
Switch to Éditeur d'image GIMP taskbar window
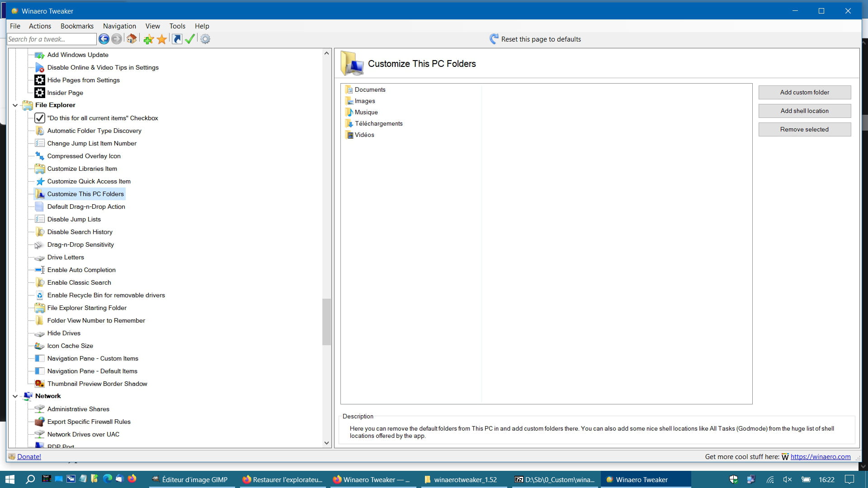click(192, 479)
